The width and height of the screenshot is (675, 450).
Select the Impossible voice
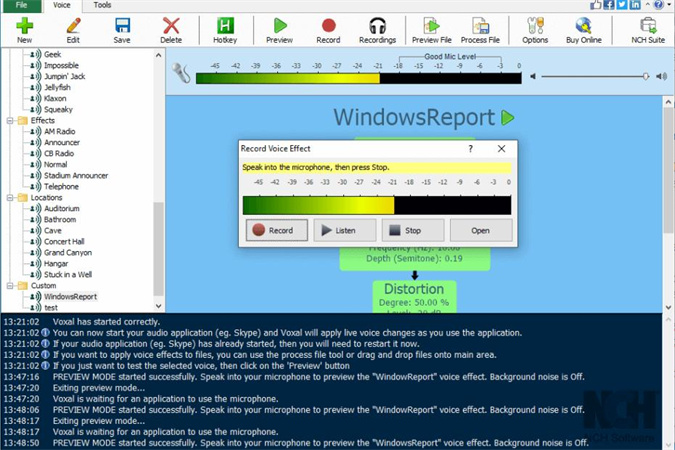(x=62, y=65)
